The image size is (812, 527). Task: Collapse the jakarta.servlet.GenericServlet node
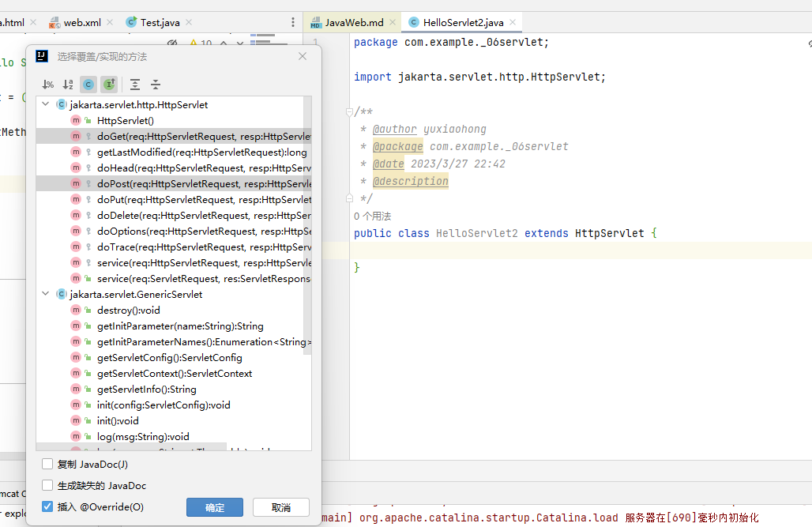point(46,294)
